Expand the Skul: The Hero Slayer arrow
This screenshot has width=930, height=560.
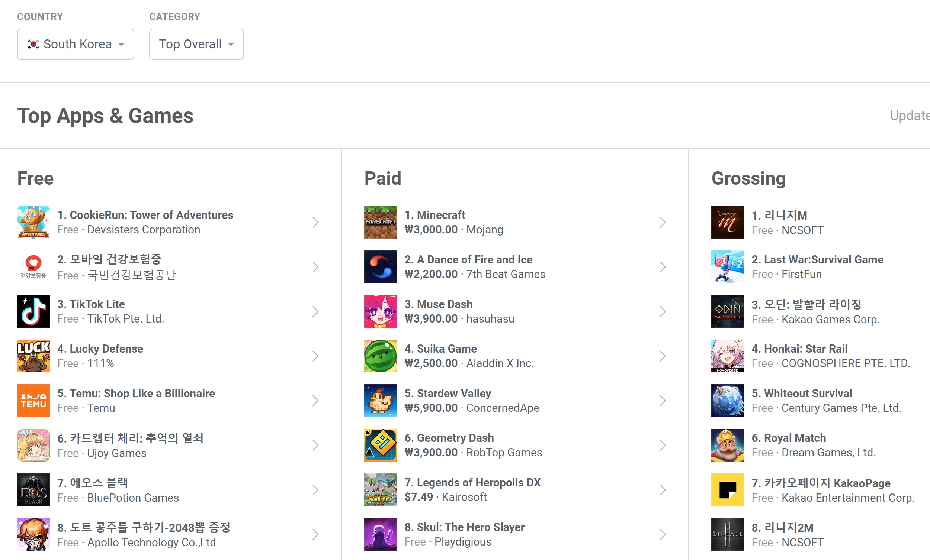click(663, 534)
